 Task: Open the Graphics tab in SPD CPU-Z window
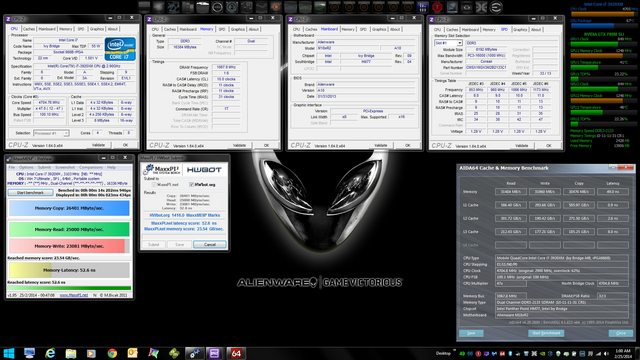coord(520,29)
